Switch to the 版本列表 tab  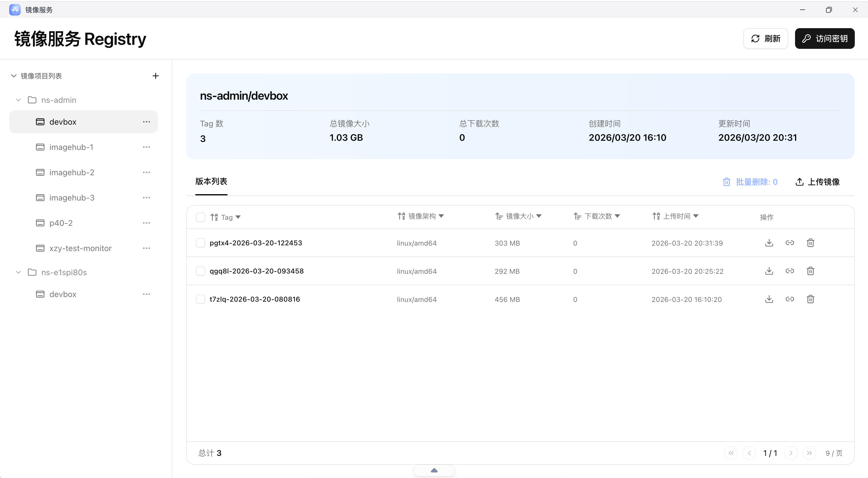[x=211, y=181]
